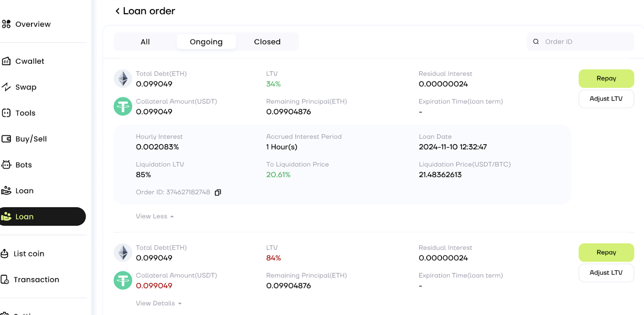This screenshot has width=644, height=315.
Task: Select the Ongoing tab
Action: pos(206,42)
